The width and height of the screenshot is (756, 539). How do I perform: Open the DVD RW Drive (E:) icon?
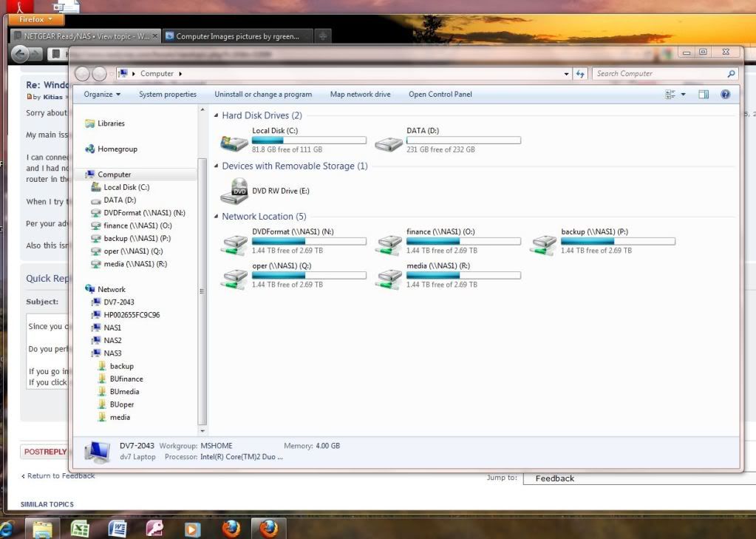(x=238, y=191)
